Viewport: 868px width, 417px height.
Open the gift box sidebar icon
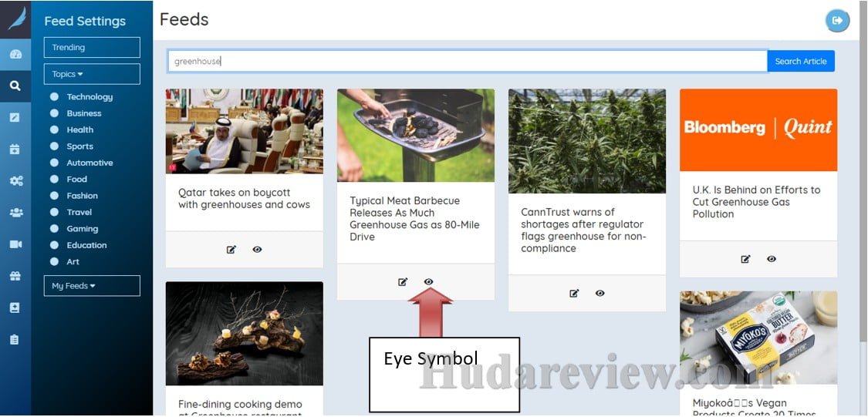coord(15,276)
